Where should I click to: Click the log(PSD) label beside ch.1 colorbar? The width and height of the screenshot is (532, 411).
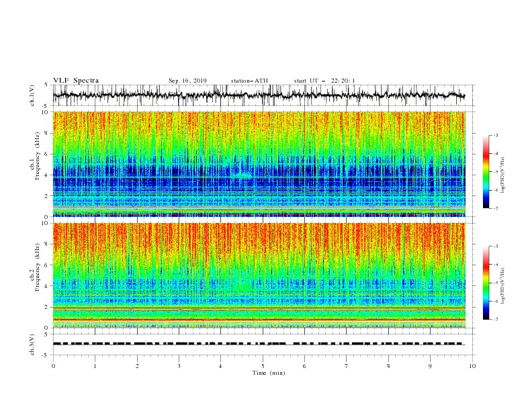(x=502, y=175)
